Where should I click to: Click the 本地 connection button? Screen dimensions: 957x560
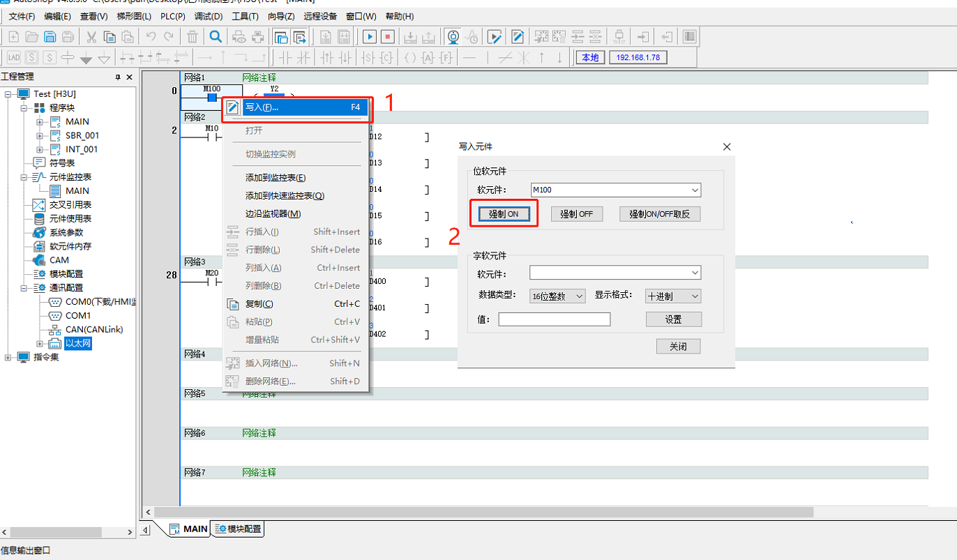(590, 57)
